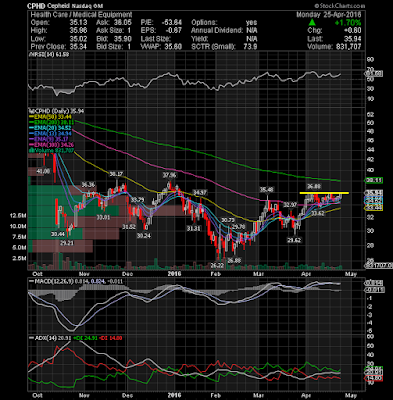
Task: Click the Health Care / Medical Equipment sector text
Action: pos(81,15)
